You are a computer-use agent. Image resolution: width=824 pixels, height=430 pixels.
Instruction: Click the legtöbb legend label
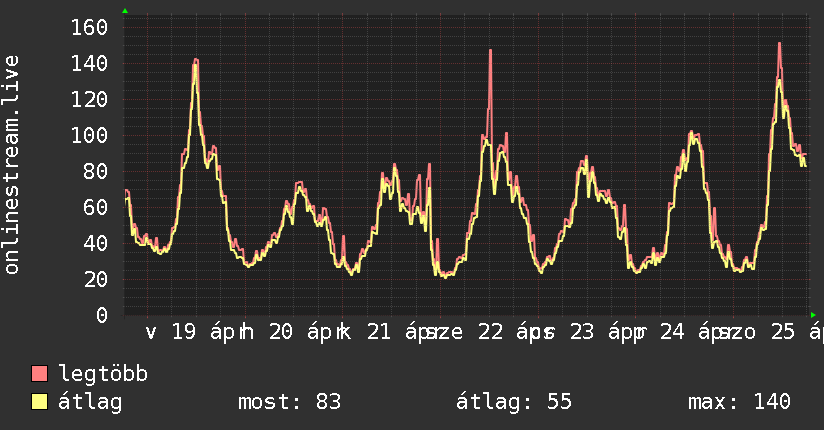[103, 374]
